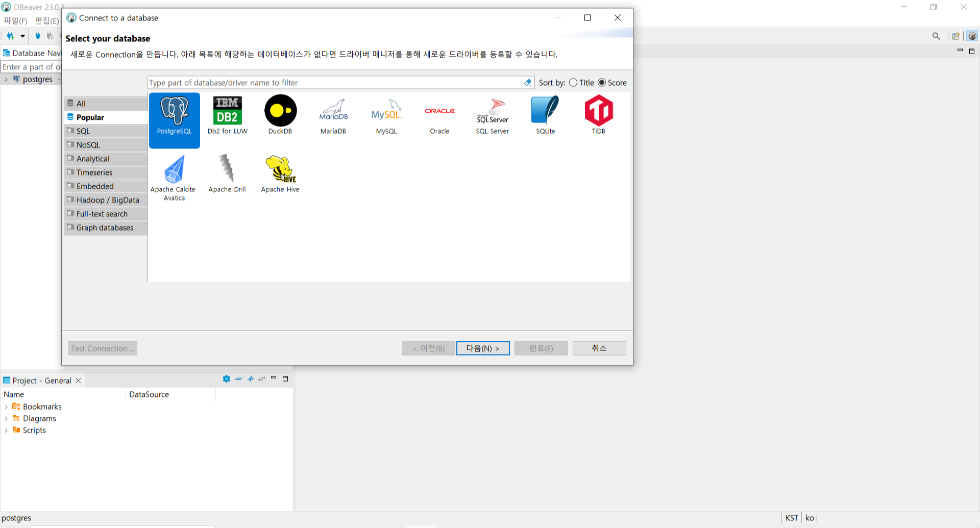The image size is (980, 528).
Task: Choose the MySQL database
Action: [x=386, y=116]
